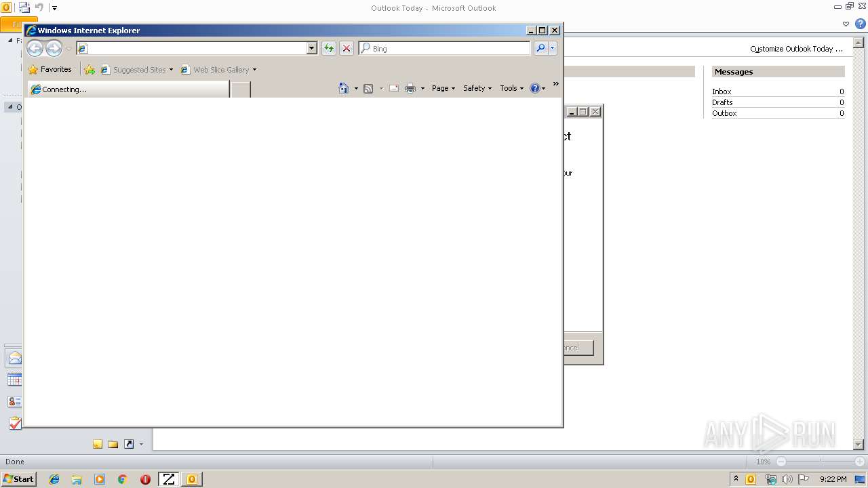Viewport: 868px width, 488px height.
Task: Open the Page menu
Action: point(443,88)
